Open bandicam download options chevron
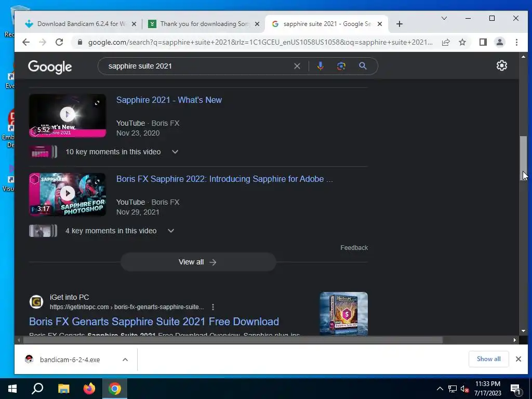Screen dimensions: 532x399 tap(125, 360)
